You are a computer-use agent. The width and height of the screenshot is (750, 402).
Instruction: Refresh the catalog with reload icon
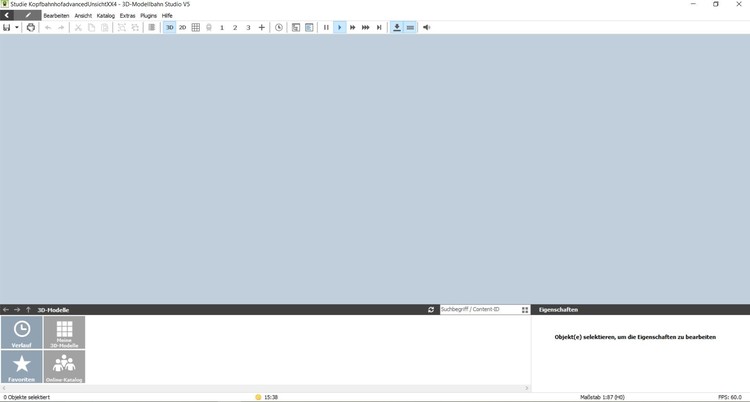431,310
